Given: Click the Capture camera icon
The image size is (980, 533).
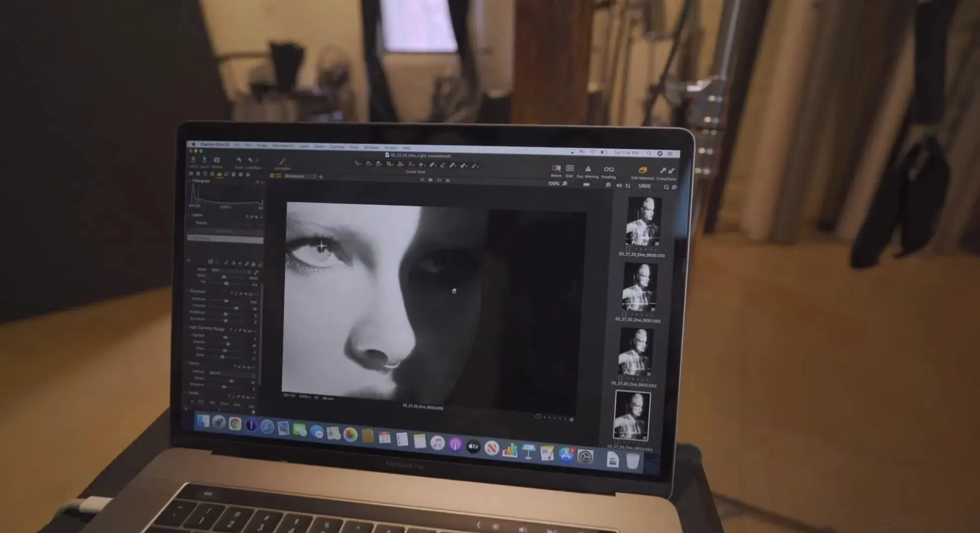Looking at the screenshot, I should pyautogui.click(x=216, y=160).
